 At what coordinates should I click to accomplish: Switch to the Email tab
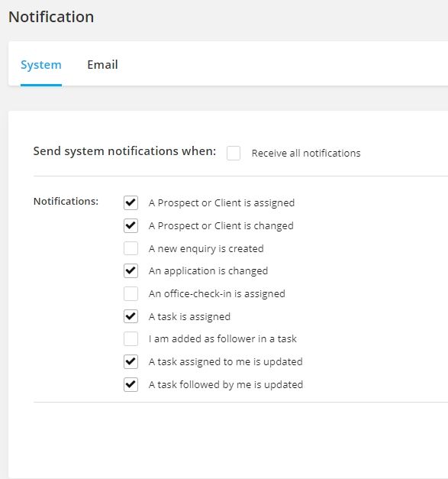(102, 65)
